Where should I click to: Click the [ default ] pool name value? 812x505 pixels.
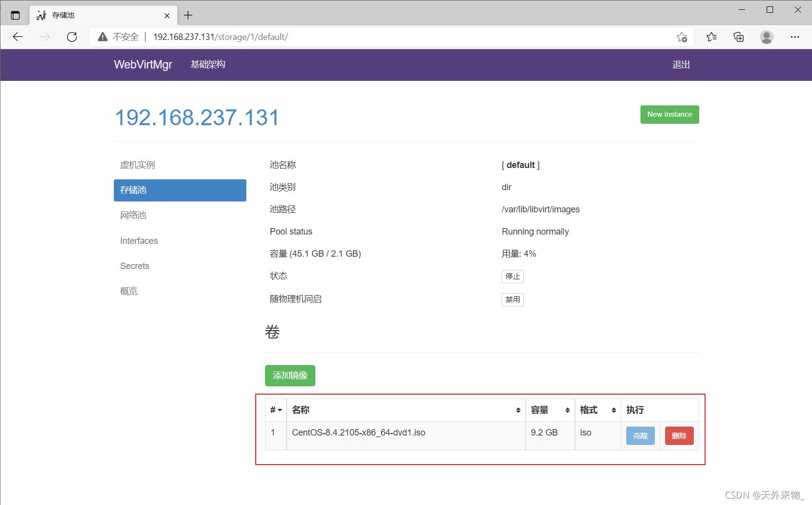pos(520,165)
